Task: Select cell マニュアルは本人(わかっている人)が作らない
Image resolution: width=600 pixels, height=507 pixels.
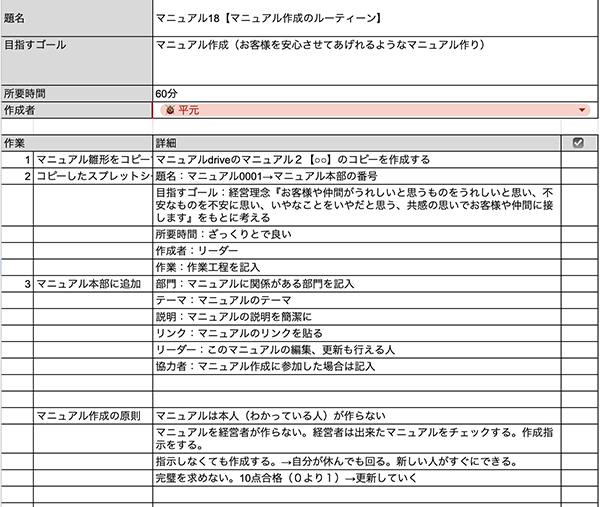Action: [357, 416]
